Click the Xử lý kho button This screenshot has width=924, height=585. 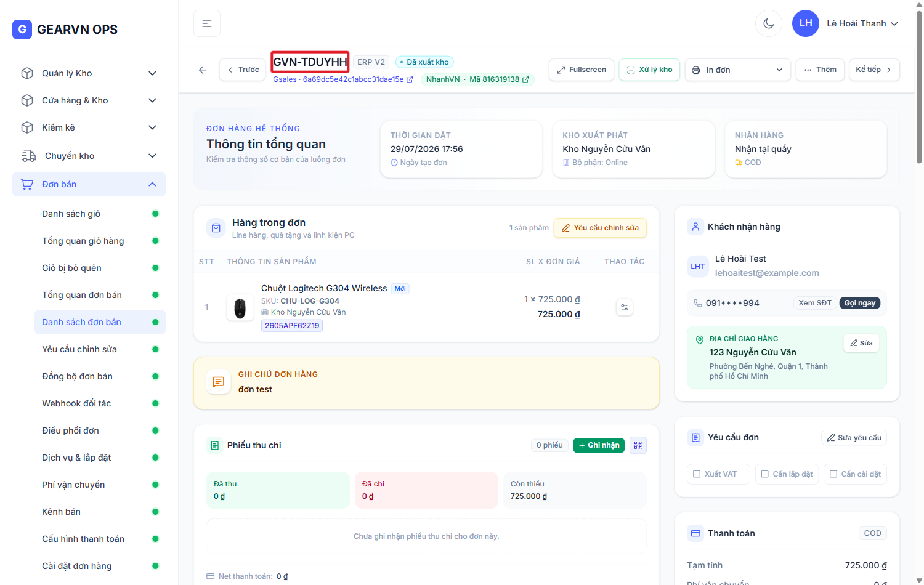tap(650, 70)
